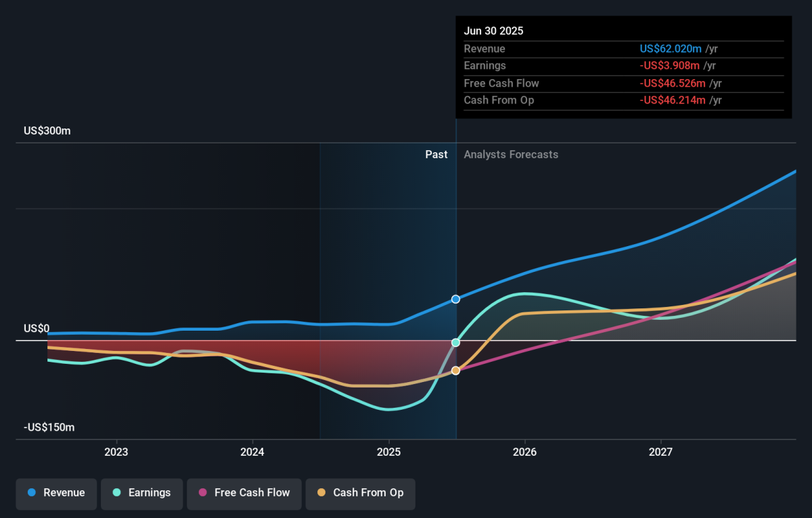
Task: Click the blue Revenue data point marker
Action: click(x=455, y=299)
